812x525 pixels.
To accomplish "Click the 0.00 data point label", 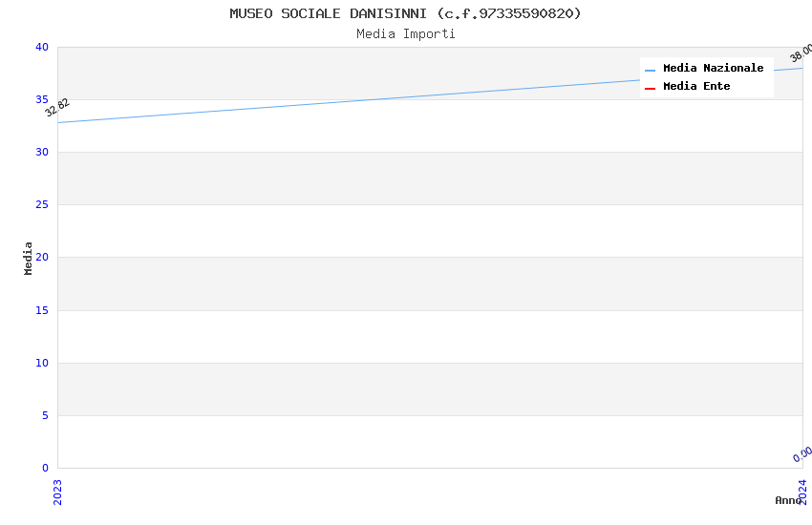I will (x=802, y=454).
